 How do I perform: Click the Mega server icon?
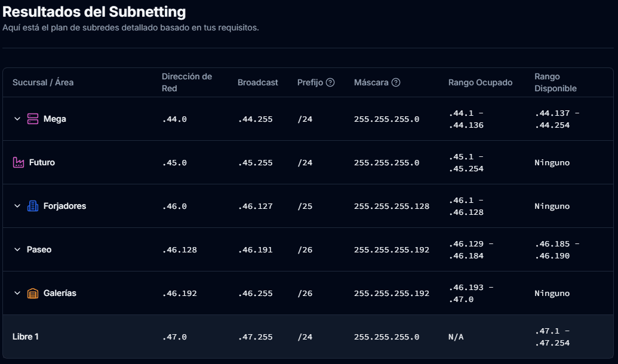pyautogui.click(x=33, y=119)
